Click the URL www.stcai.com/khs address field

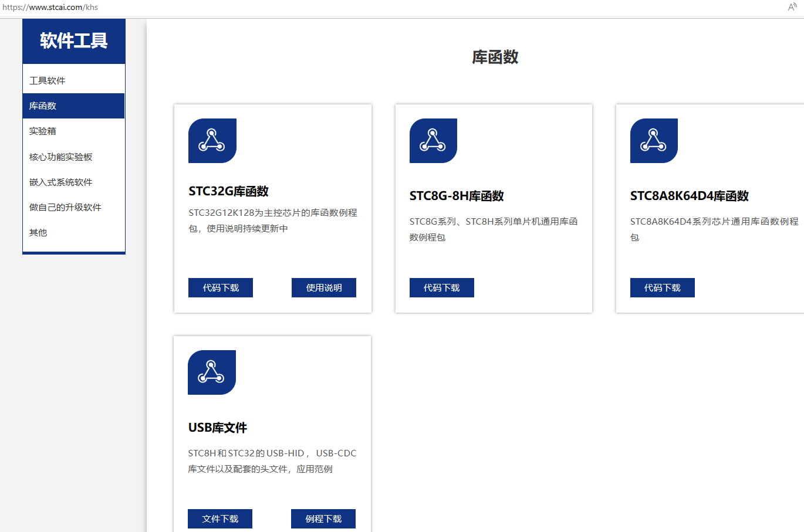(x=50, y=7)
